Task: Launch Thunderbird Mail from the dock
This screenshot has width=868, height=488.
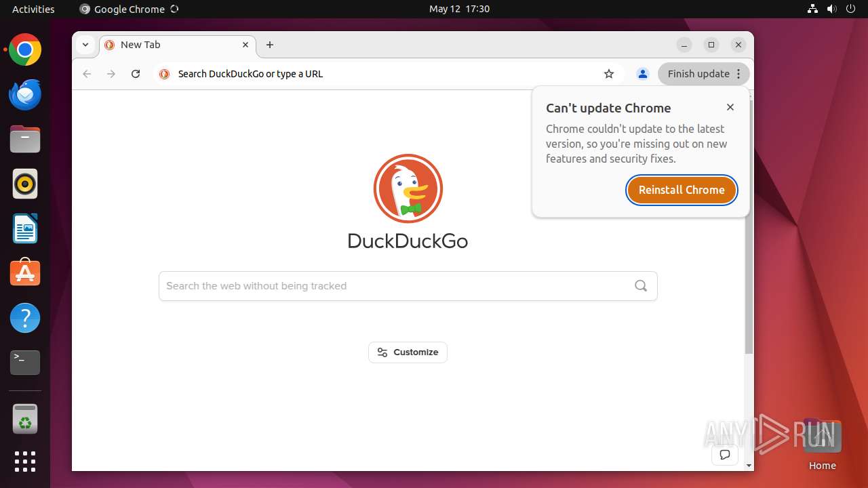Action: [25, 94]
